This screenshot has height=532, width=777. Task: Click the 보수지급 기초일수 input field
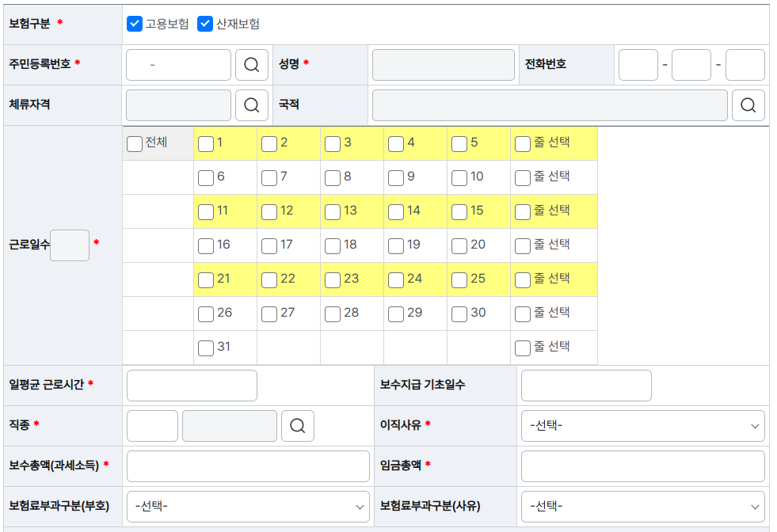click(x=586, y=386)
